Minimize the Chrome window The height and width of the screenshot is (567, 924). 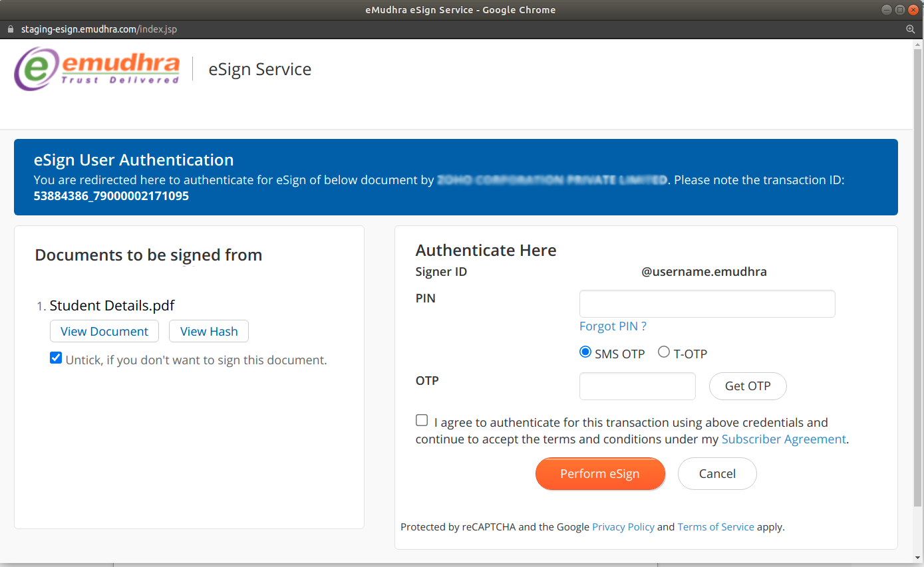tap(887, 10)
